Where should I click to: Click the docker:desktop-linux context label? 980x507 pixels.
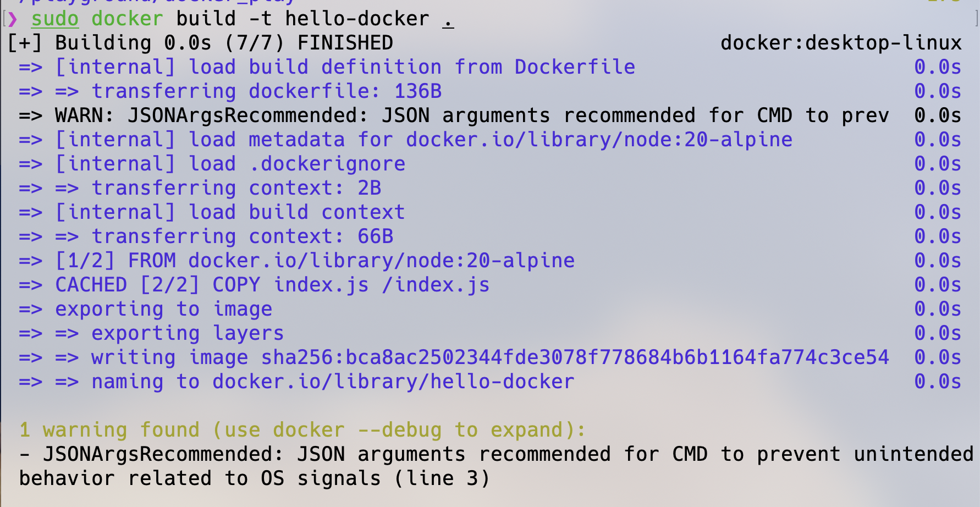pos(841,43)
